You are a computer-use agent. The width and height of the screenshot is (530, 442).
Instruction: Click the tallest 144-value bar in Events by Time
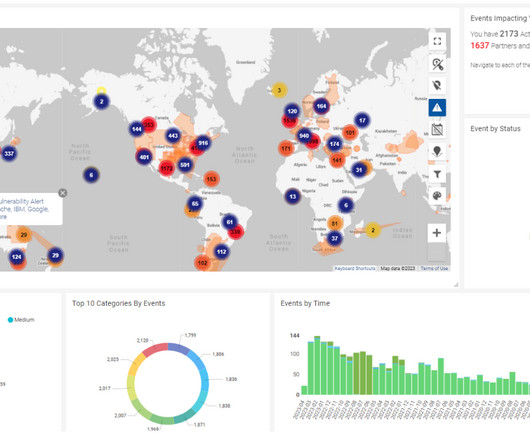[x=317, y=365]
